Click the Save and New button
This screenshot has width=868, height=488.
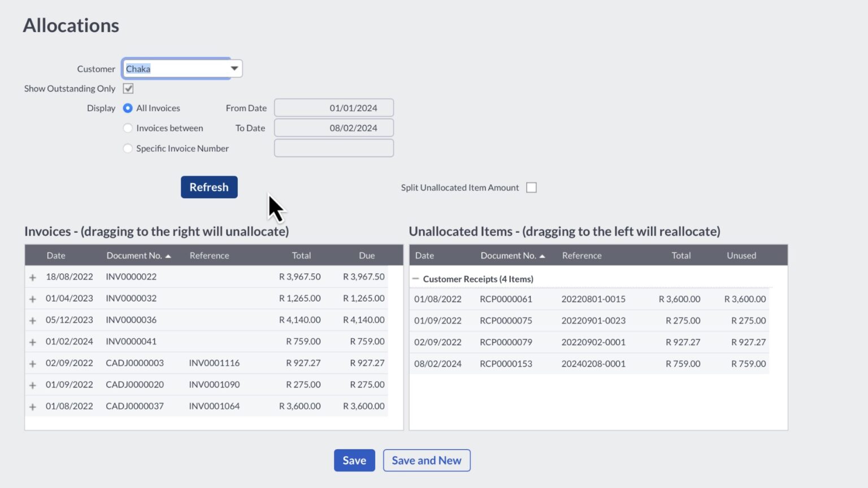pyautogui.click(x=427, y=460)
